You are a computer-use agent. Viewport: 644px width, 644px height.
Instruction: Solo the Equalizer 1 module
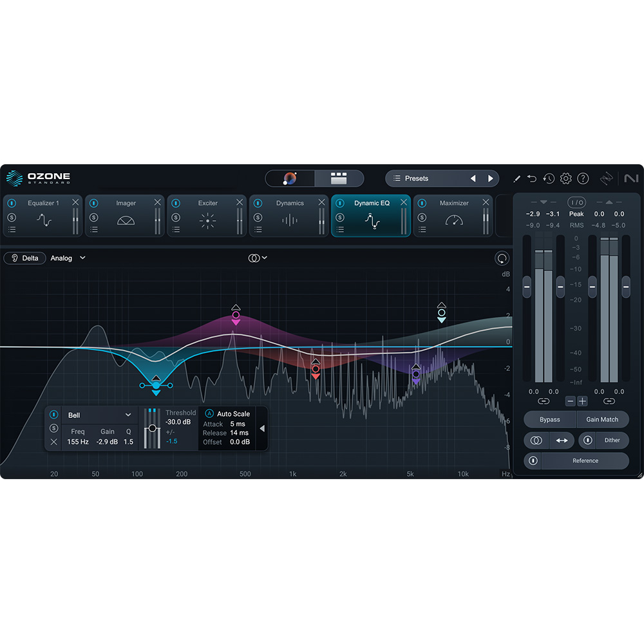click(x=12, y=217)
